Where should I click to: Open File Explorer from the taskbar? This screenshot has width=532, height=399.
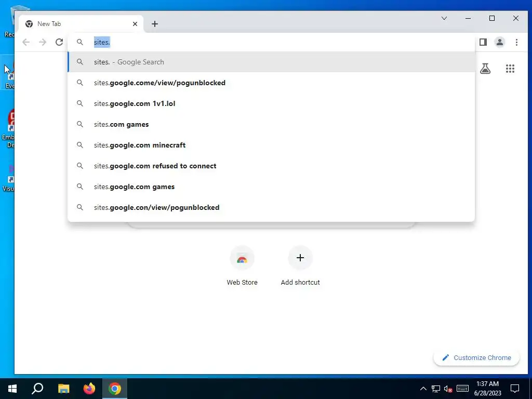pyautogui.click(x=63, y=389)
